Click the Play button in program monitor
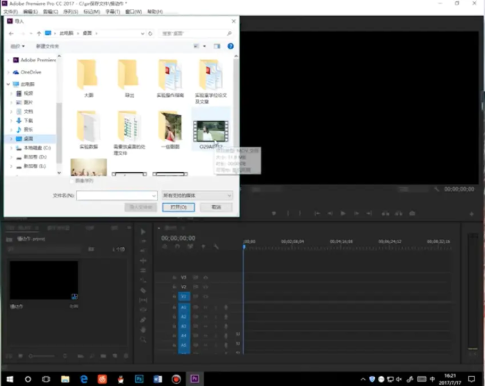Screen dimensions: 485x387 [x=343, y=213]
